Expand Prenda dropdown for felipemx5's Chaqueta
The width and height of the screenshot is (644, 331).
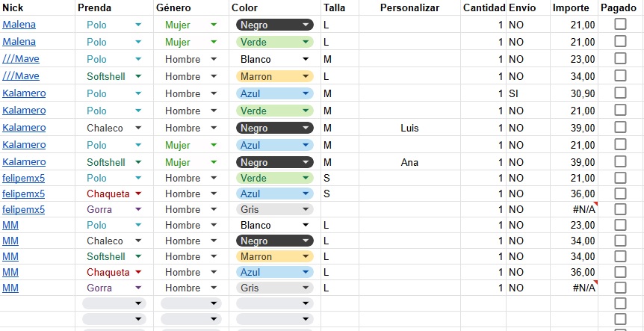click(138, 194)
